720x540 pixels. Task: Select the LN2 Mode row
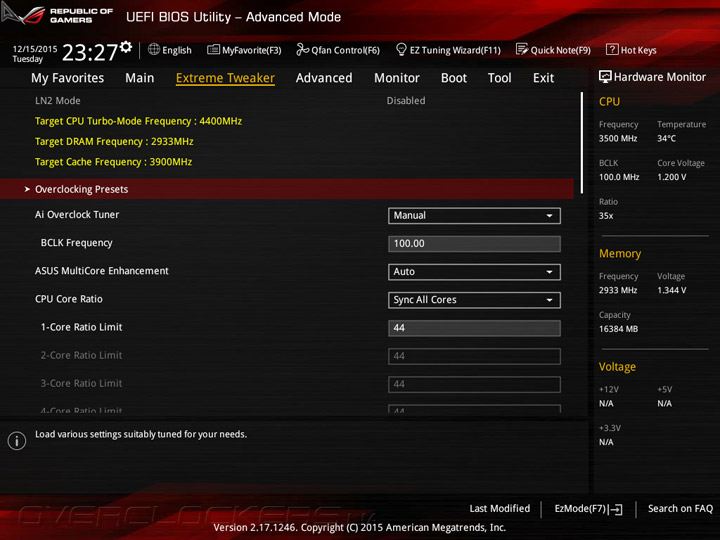pyautogui.click(x=287, y=101)
